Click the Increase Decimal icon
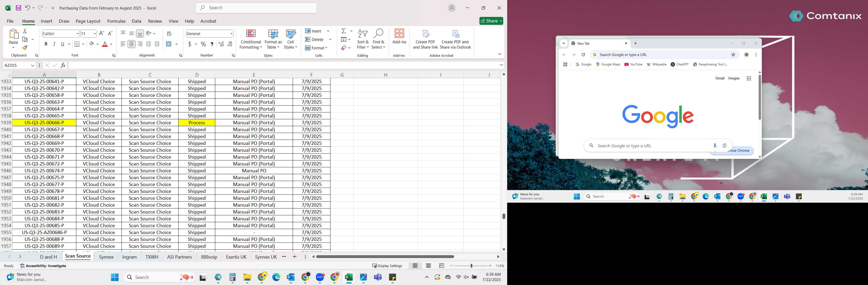 tap(221, 44)
